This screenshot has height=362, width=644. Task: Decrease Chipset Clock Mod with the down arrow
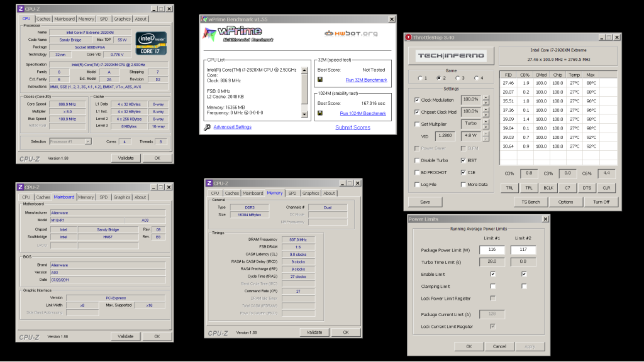(486, 114)
